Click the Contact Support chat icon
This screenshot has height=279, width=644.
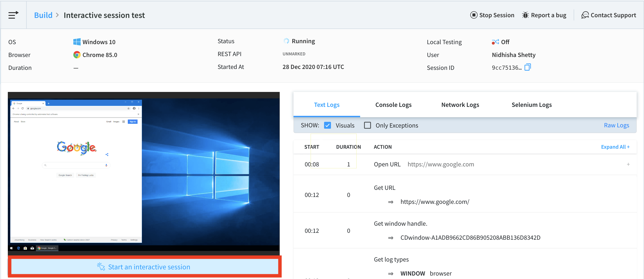[x=585, y=15]
